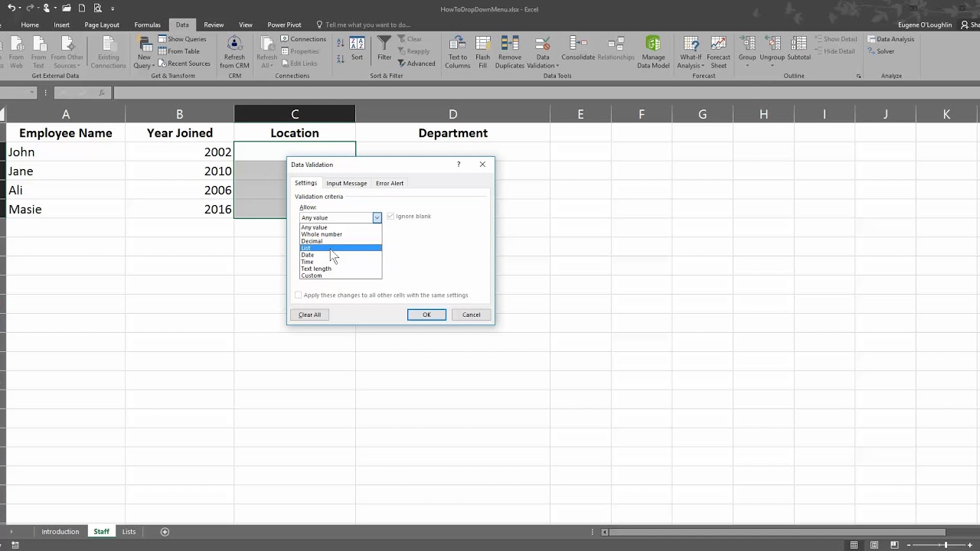Click the horizontal scrollbar
980x551 pixels.
(777, 532)
